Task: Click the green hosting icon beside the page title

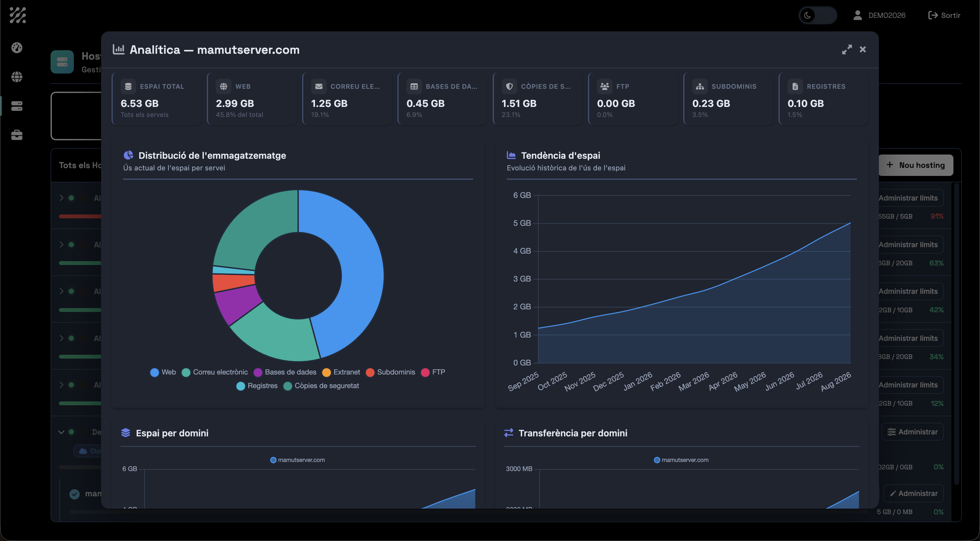Action: (62, 62)
